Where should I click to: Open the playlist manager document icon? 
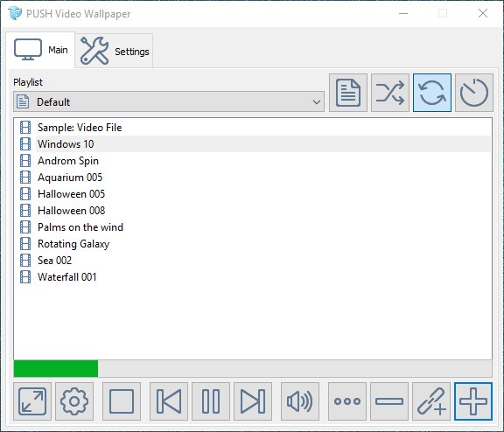[x=348, y=93]
